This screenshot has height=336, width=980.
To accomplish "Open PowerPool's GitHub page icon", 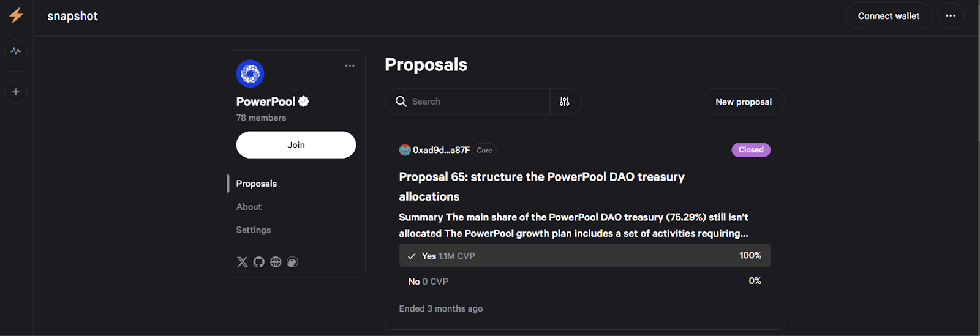I will pos(259,262).
